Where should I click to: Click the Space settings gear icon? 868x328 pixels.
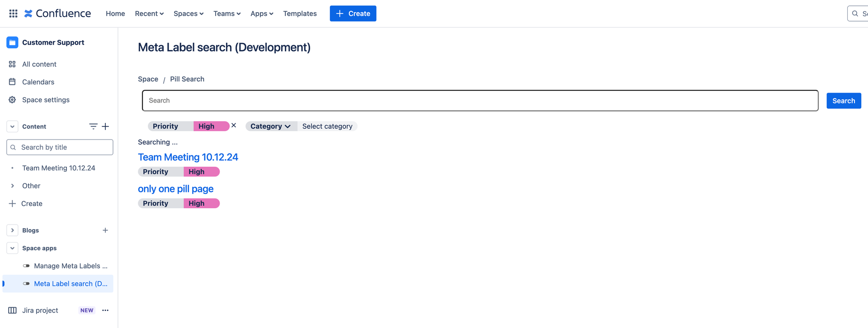[12, 100]
